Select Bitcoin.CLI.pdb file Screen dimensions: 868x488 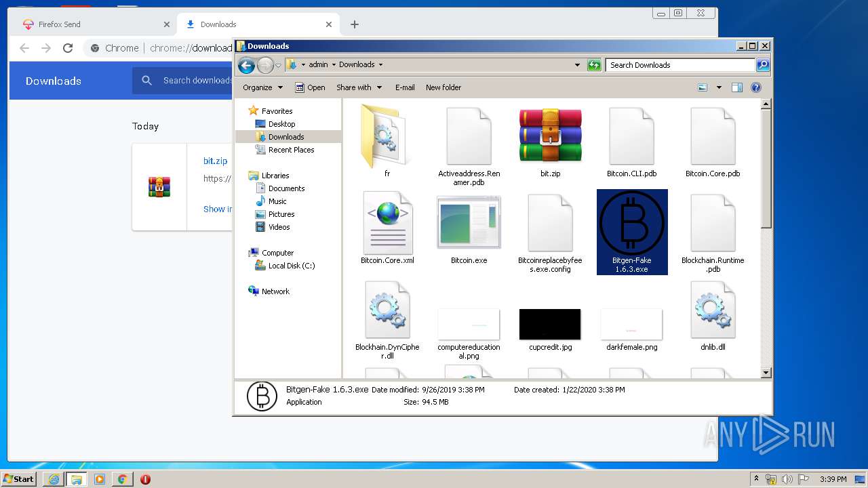631,141
